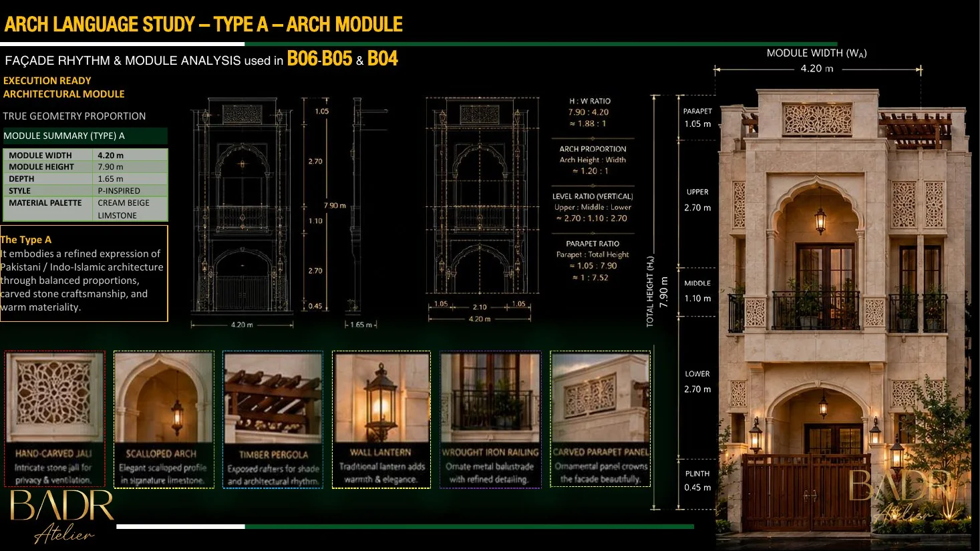The height and width of the screenshot is (551, 980).
Task: Click the yellow 'B04' code in subtitle
Action: click(x=382, y=59)
